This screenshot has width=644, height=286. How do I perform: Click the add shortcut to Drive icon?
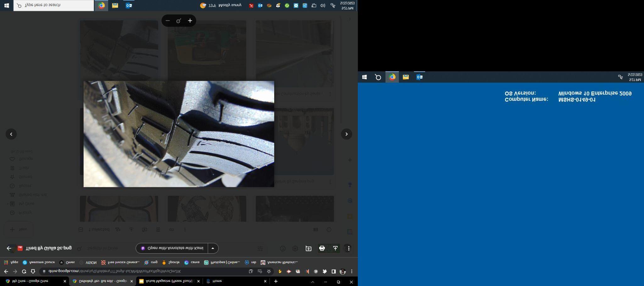coord(308,248)
